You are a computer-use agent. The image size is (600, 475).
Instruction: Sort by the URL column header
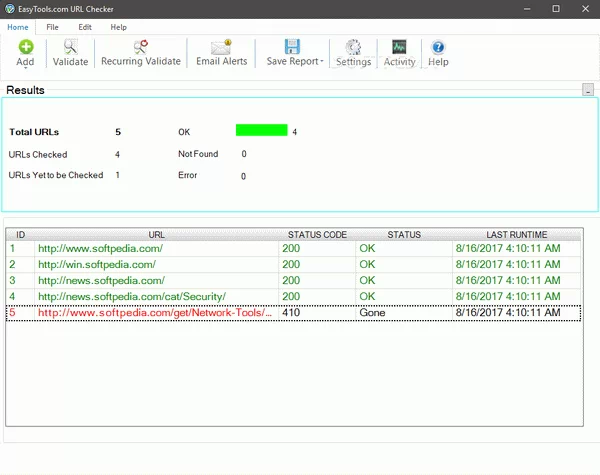coord(157,235)
